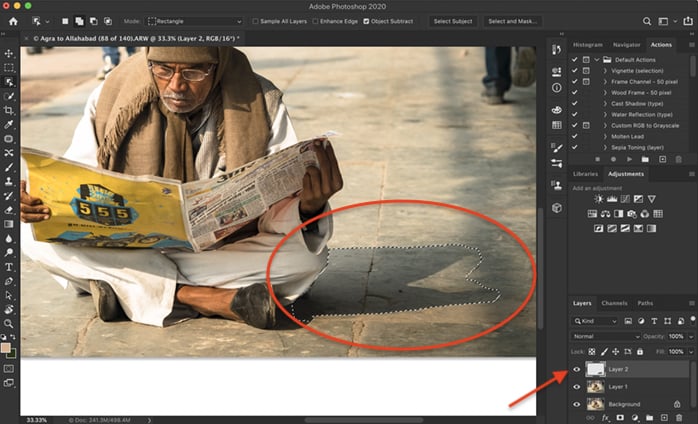Switch to the Libraries tab
Viewport: 698px width, 424px height.
coord(585,174)
